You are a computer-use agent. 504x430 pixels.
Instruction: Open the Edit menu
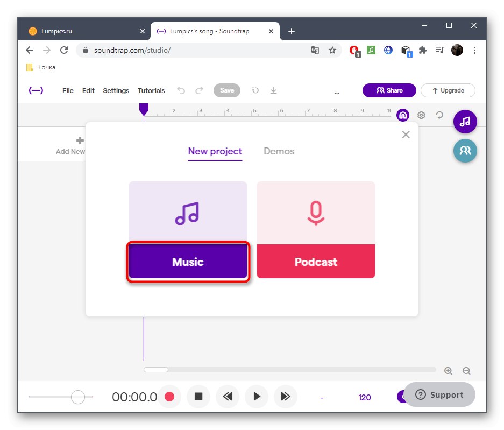click(88, 91)
